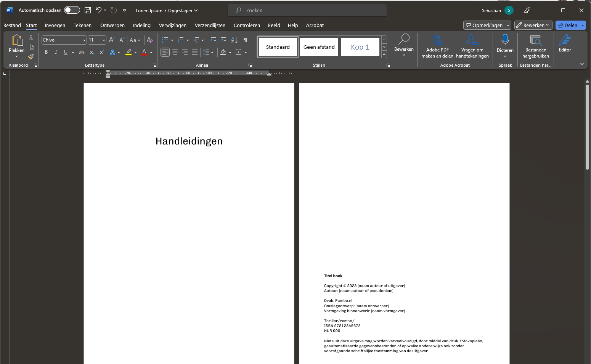The height and width of the screenshot is (364, 591).
Task: Open the Quick Access Toolbar customize arrow
Action: click(124, 10)
